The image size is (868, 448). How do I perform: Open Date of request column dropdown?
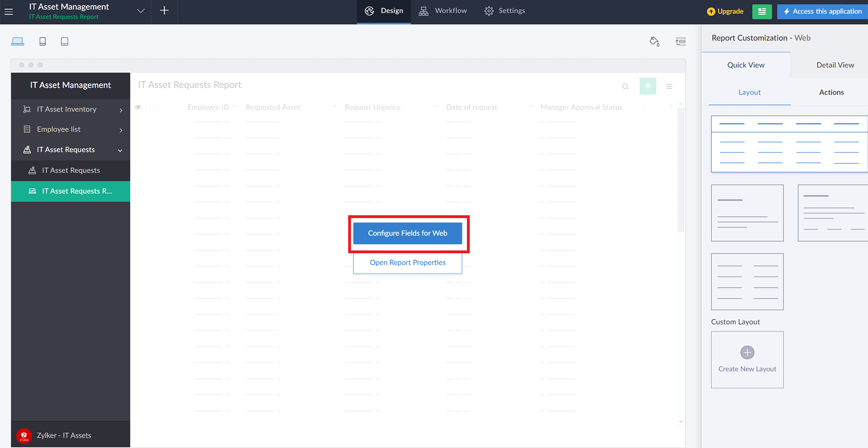530,106
